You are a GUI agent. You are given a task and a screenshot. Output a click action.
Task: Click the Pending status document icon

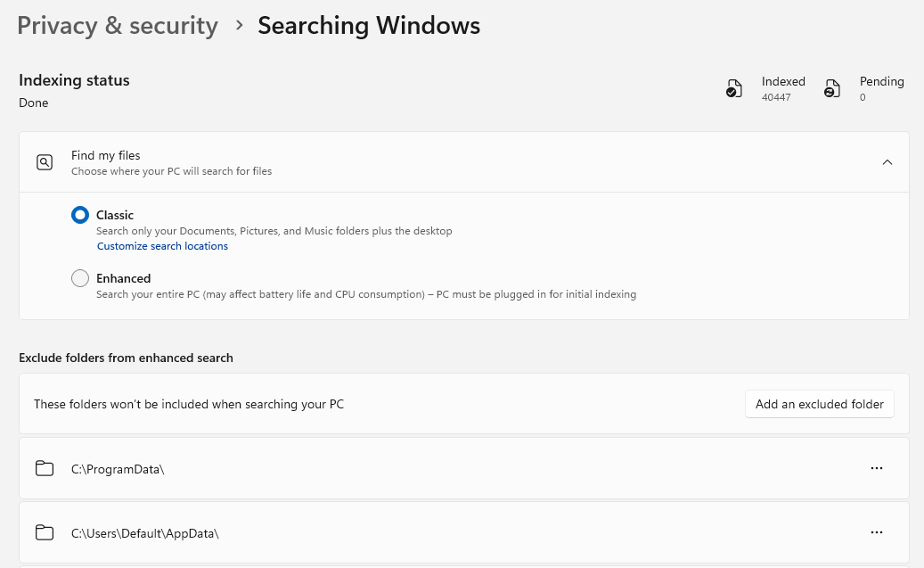point(832,88)
